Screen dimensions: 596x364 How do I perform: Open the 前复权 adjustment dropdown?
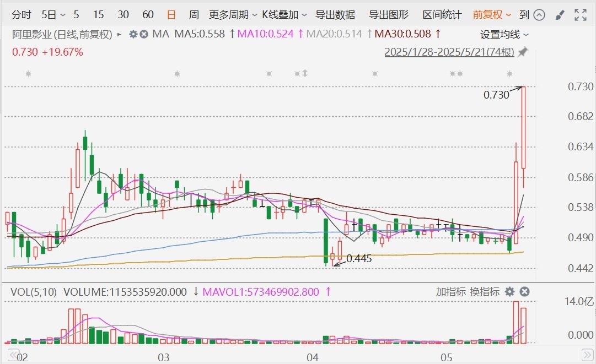492,15
